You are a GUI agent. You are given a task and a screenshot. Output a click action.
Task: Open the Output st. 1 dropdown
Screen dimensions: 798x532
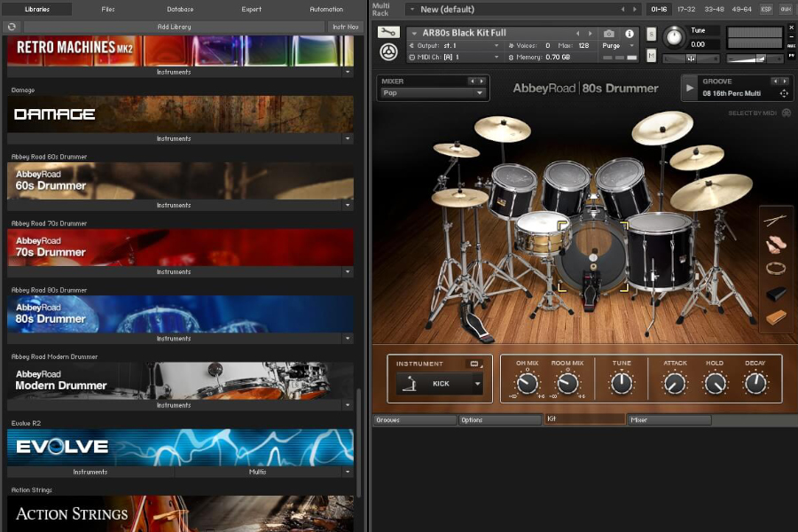455,46
